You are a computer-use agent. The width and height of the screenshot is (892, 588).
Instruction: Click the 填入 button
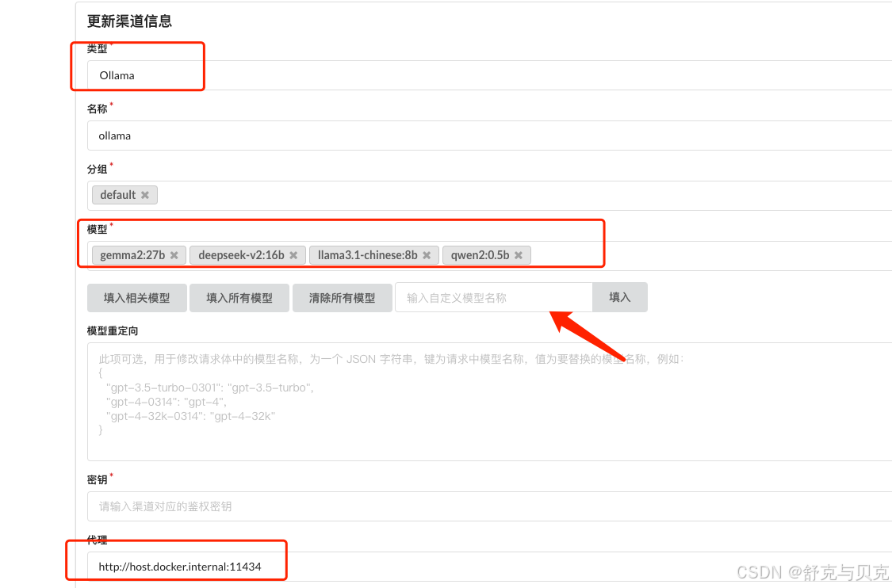tap(619, 297)
